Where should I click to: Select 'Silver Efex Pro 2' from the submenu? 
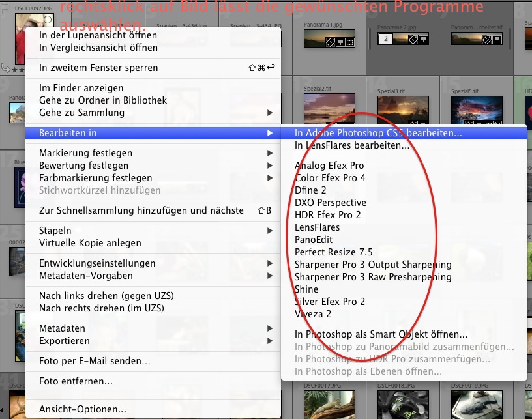[330, 302]
